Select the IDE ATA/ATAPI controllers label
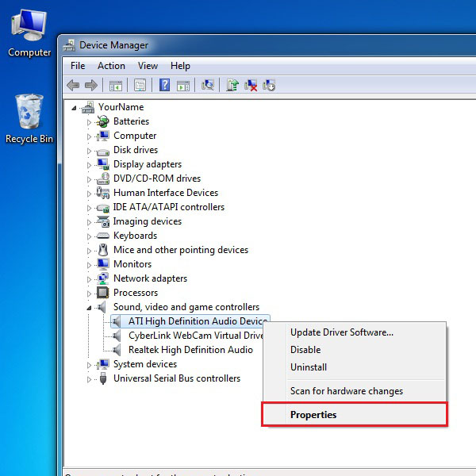The width and height of the screenshot is (476, 476). pos(169,207)
